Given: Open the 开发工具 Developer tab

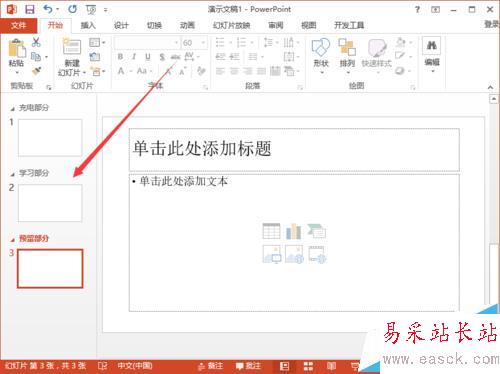Looking at the screenshot, I should tap(349, 25).
